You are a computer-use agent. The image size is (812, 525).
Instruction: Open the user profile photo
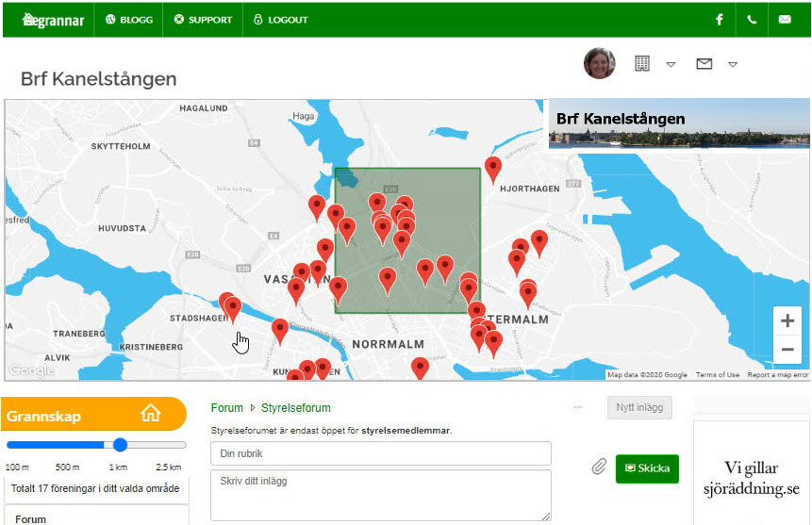coord(600,63)
